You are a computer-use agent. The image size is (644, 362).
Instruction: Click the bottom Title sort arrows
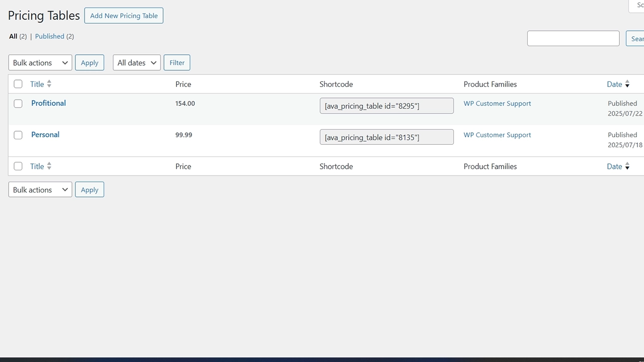point(49,166)
